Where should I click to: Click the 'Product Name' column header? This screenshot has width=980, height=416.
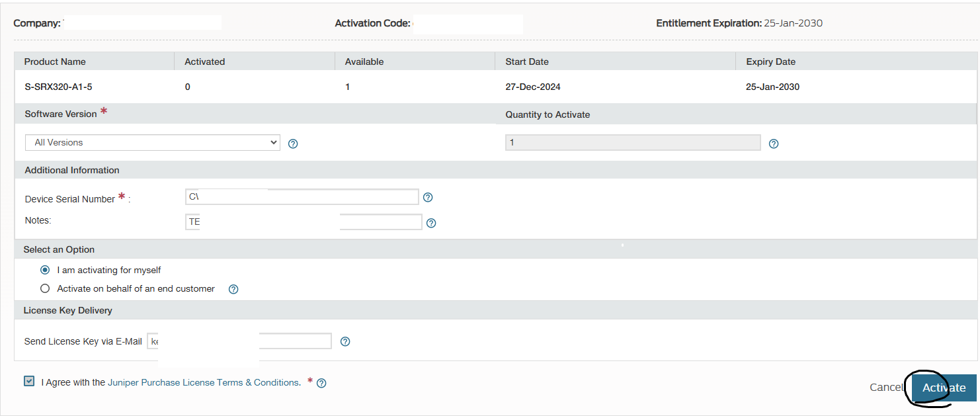(55, 62)
